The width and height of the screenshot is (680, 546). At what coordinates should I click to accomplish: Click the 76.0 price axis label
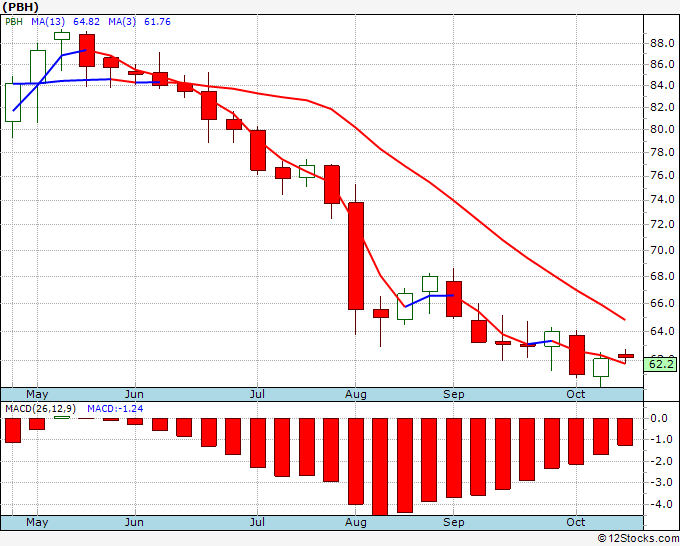662,175
